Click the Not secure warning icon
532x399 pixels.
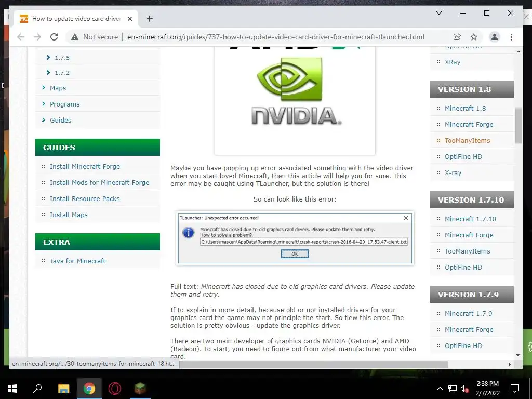75,37
